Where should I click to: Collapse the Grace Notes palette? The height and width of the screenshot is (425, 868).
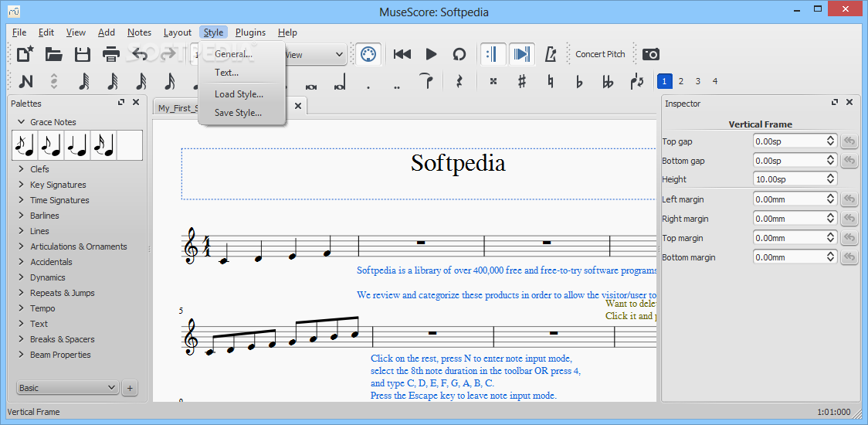tap(21, 122)
